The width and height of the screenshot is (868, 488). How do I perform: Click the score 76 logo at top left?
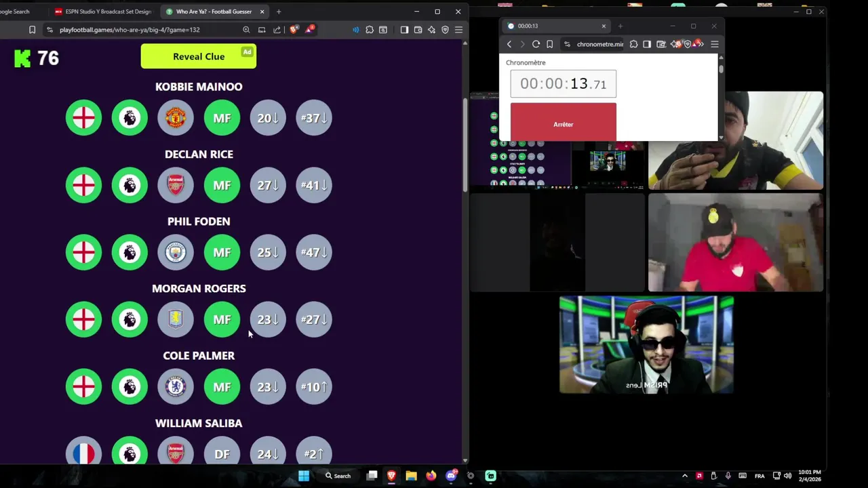tap(37, 58)
